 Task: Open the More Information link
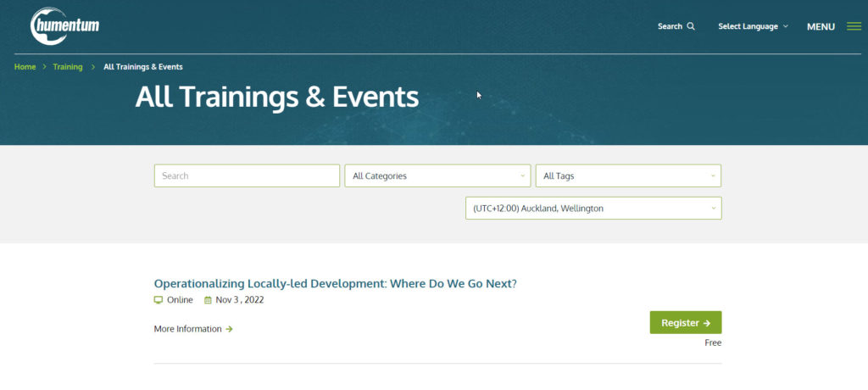187,329
